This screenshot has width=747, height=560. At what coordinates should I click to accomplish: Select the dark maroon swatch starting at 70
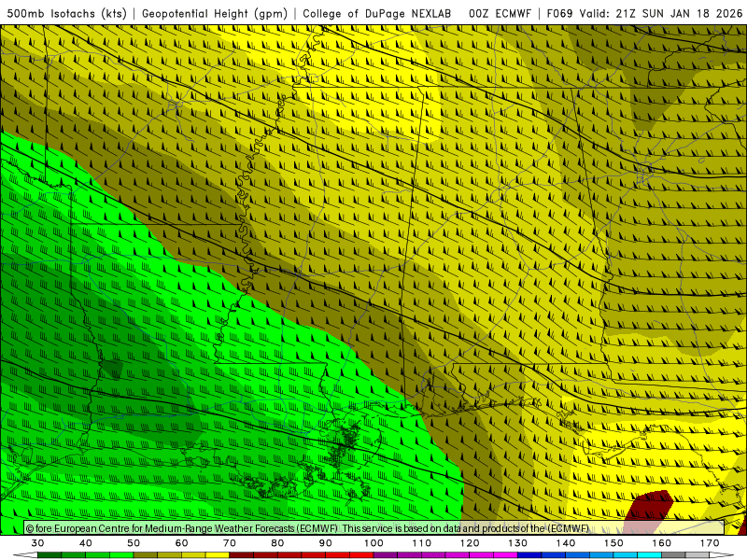click(x=242, y=555)
